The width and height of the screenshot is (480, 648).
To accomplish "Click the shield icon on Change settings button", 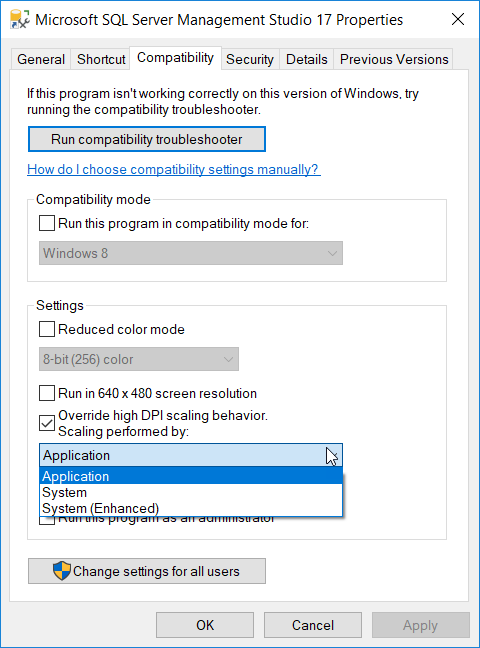I will [x=62, y=571].
